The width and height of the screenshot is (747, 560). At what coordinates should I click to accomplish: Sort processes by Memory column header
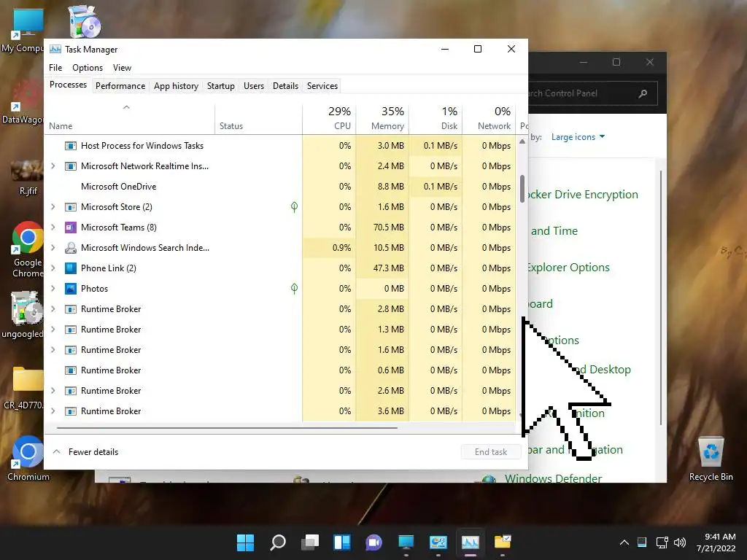click(x=382, y=118)
